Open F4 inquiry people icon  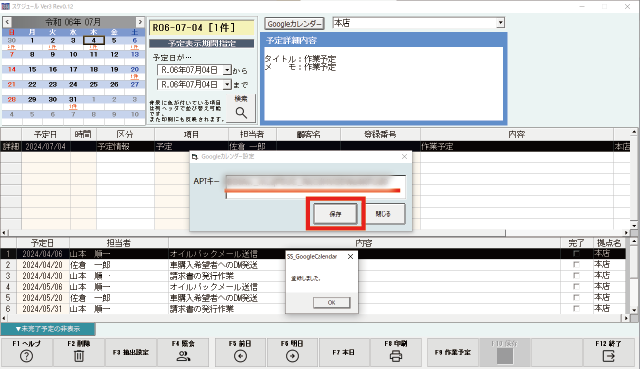point(183,351)
